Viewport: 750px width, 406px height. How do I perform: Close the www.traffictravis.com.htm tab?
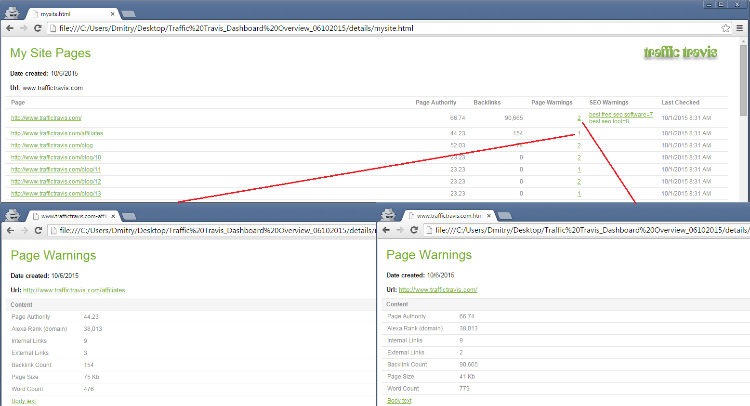click(489, 216)
